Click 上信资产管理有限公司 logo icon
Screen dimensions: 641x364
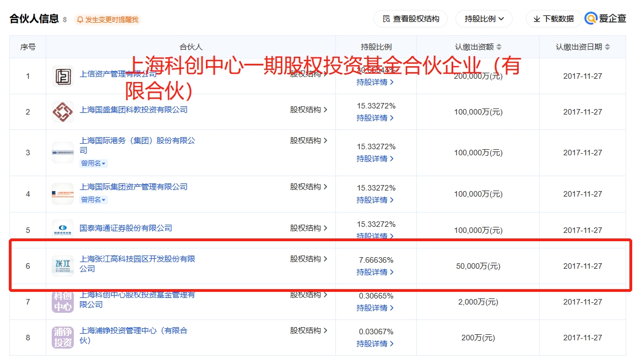(x=63, y=76)
